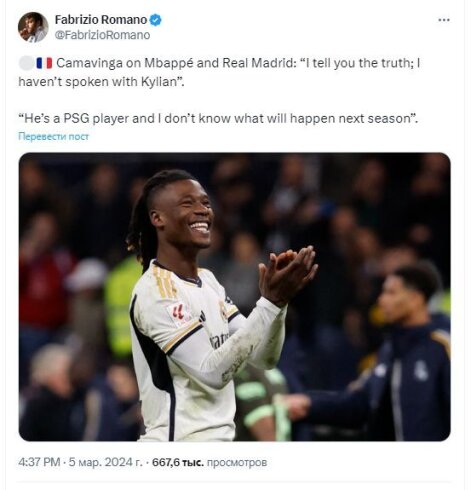Click the blue verified badge icon
The width and height of the screenshot is (471, 490).
155,20
